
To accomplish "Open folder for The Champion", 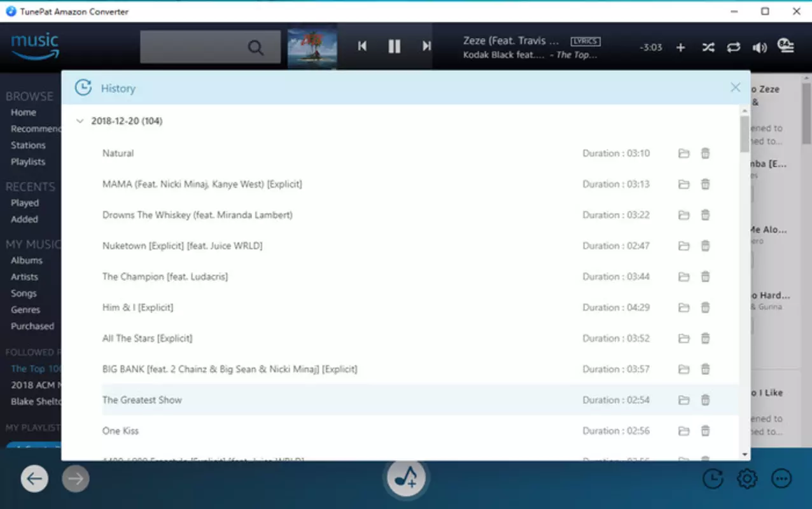I will 683,277.
